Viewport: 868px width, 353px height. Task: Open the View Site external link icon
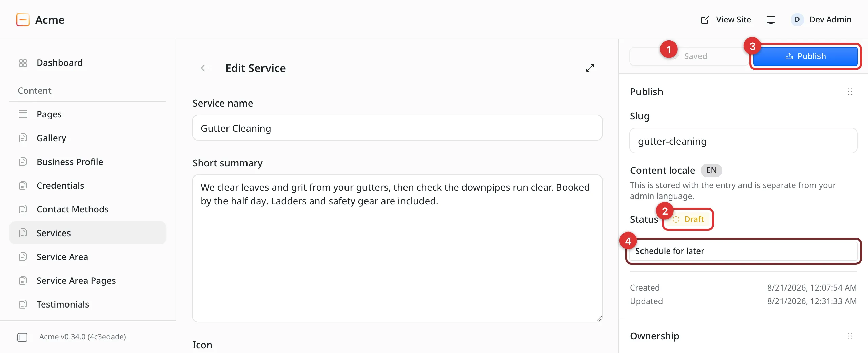coord(705,20)
